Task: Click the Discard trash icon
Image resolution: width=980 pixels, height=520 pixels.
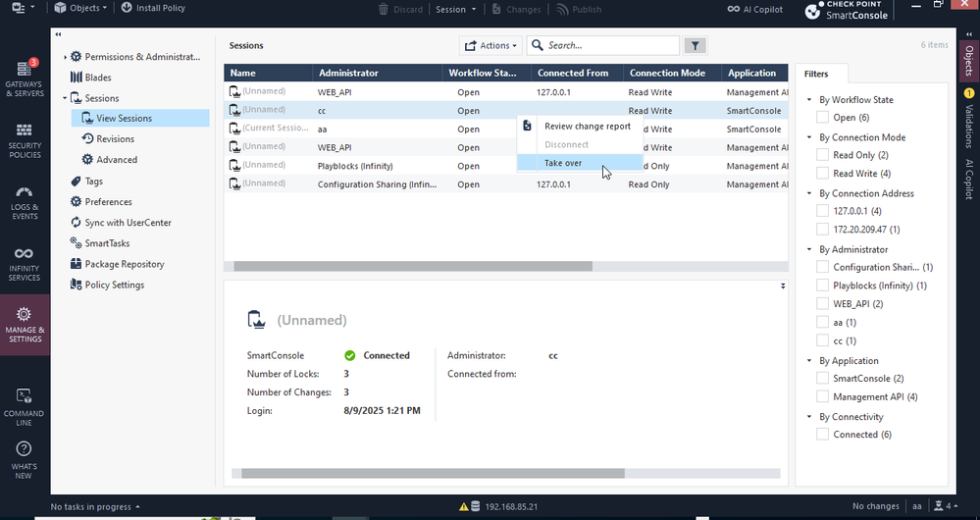Action: [384, 9]
